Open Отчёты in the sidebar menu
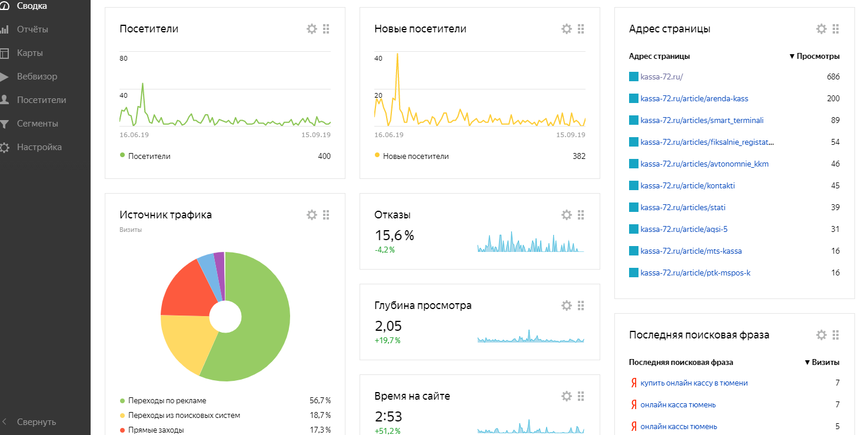Viewport: 868px width, 435px height. click(x=32, y=29)
